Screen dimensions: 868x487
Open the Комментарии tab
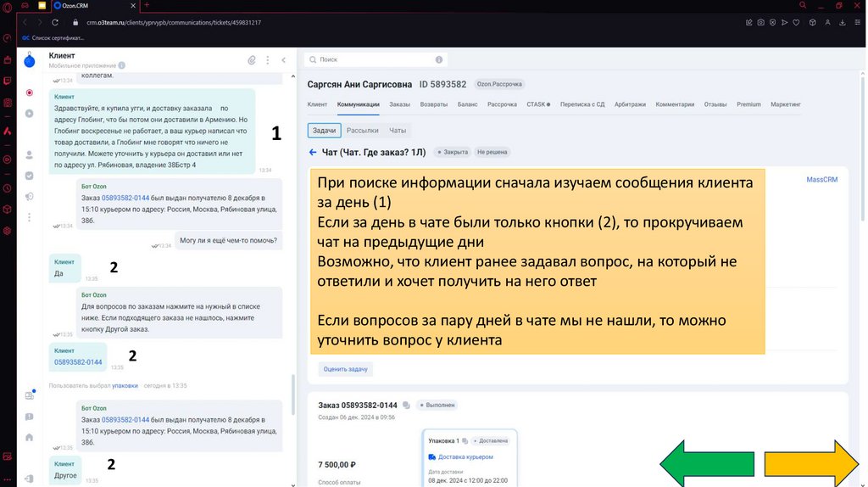[675, 104]
